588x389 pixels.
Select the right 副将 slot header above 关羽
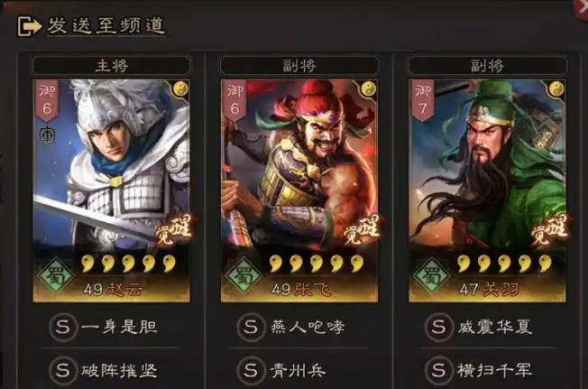(487, 66)
